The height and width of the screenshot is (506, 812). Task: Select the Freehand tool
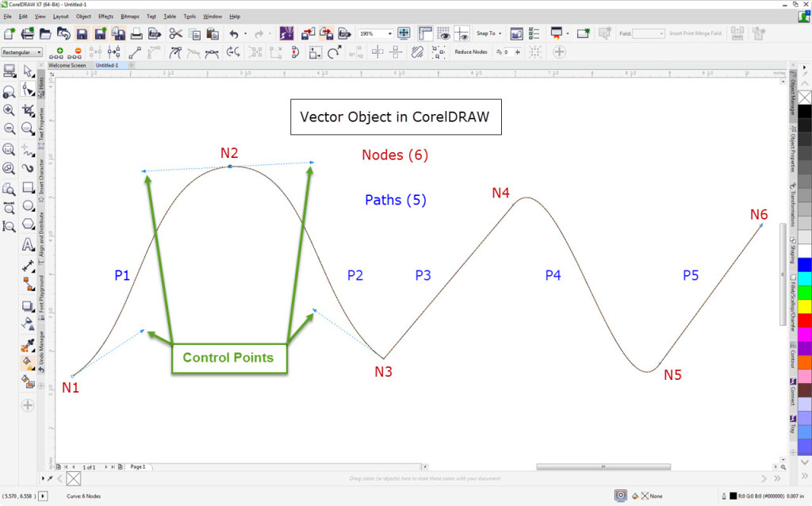click(x=28, y=150)
